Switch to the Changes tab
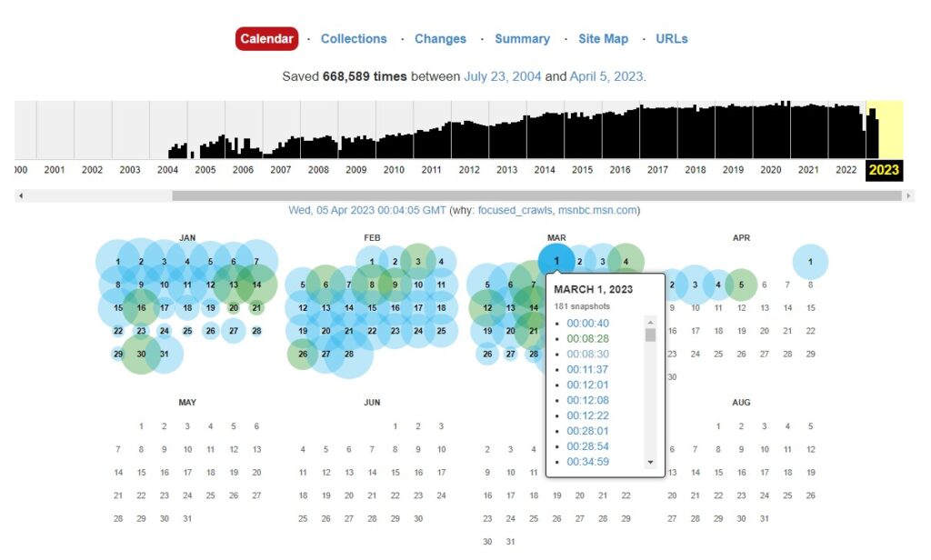 point(440,39)
